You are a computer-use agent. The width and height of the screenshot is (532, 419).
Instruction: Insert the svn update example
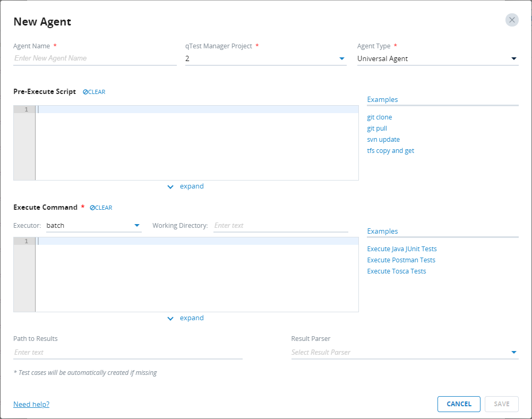(383, 140)
